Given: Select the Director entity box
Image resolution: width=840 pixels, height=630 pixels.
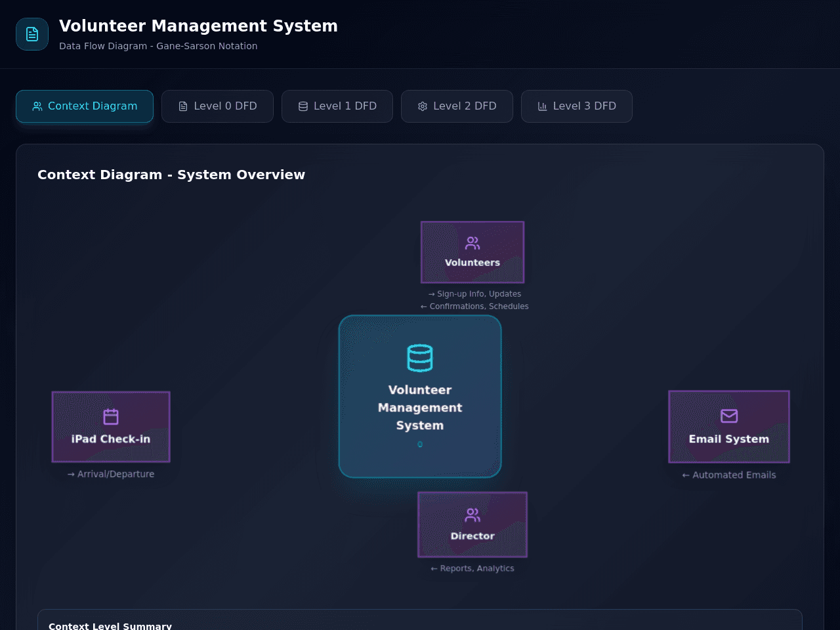Looking at the screenshot, I should click(x=472, y=524).
